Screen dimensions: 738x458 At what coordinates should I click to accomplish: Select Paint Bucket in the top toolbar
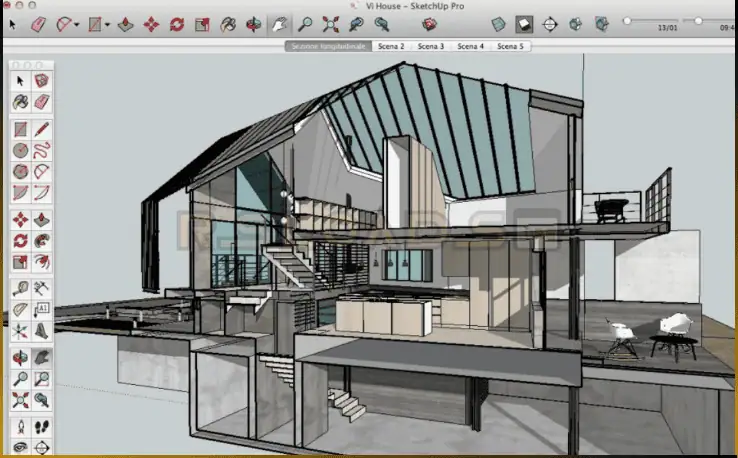tap(228, 24)
